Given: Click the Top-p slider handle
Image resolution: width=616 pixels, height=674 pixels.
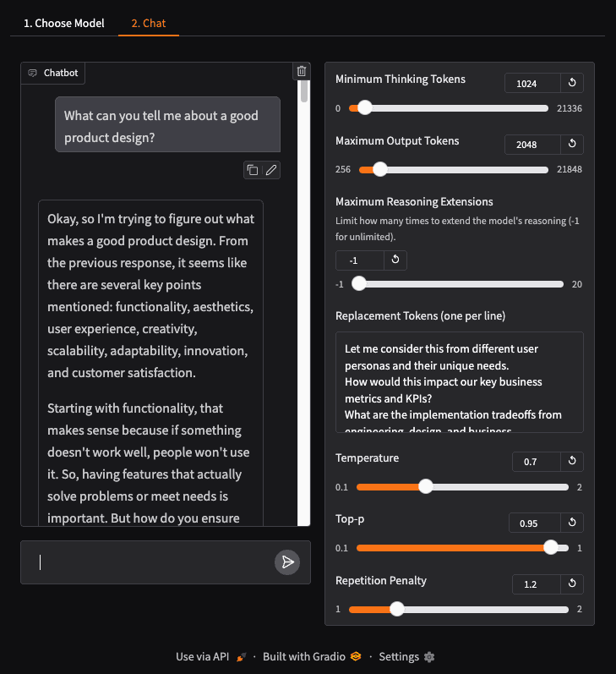Looking at the screenshot, I should coord(551,547).
